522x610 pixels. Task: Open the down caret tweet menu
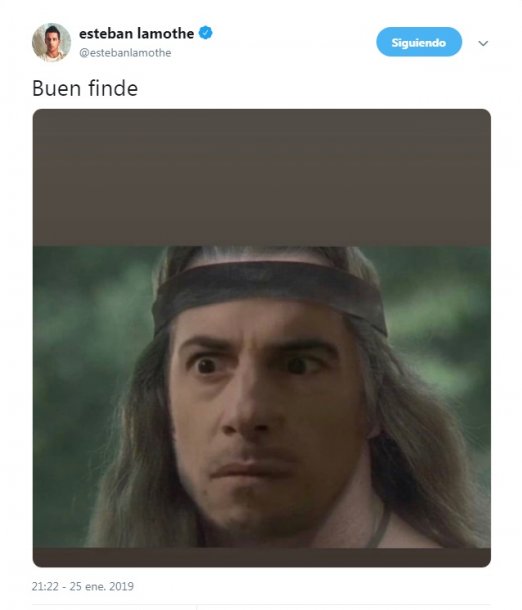point(483,43)
